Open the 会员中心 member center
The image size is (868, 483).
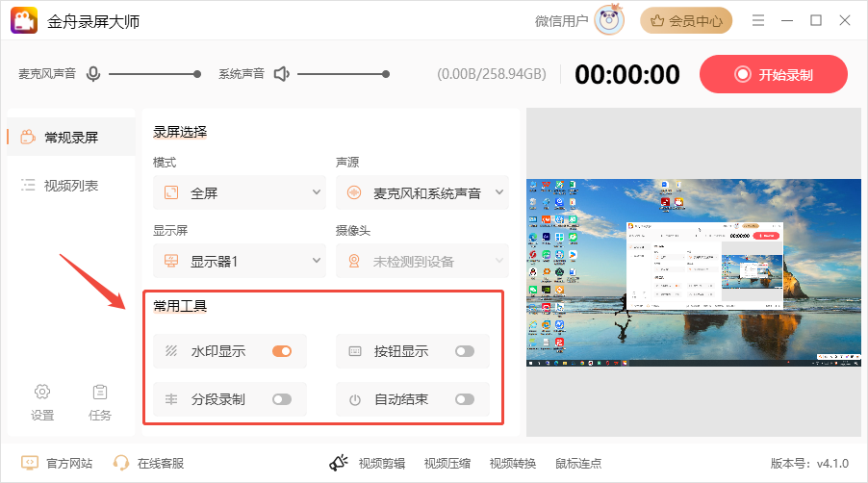(x=686, y=20)
